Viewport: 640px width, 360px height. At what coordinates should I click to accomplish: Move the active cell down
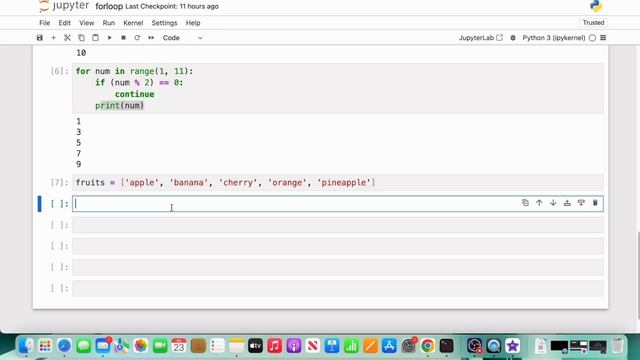point(553,203)
